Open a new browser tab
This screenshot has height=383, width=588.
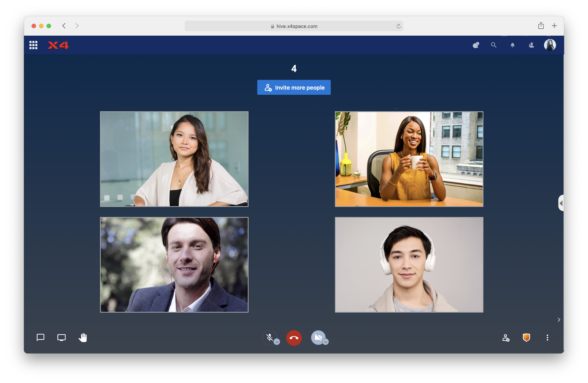(554, 26)
